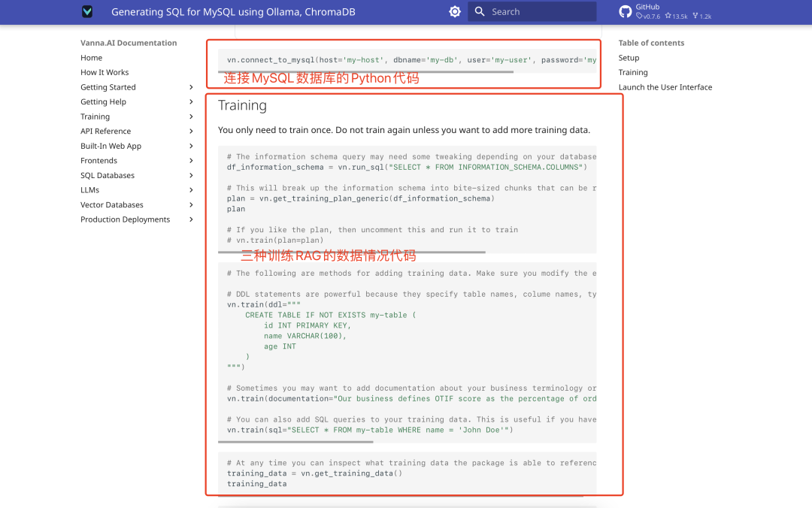This screenshot has height=508, width=812.
Task: Go to the How It Works page
Action: 105,73
